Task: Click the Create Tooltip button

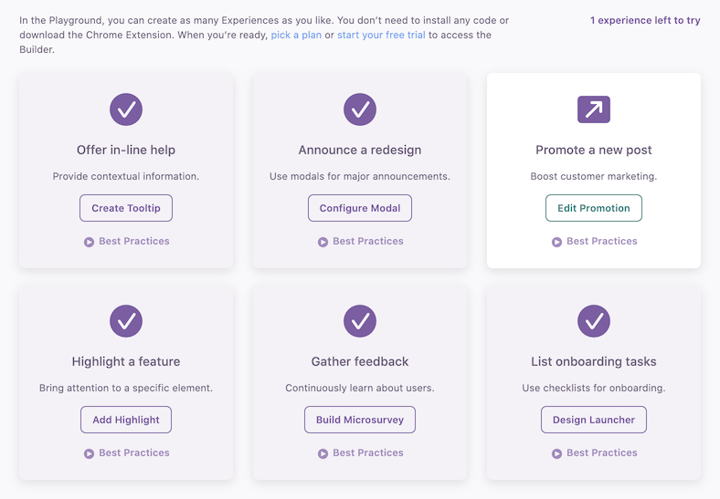Action: tap(126, 208)
